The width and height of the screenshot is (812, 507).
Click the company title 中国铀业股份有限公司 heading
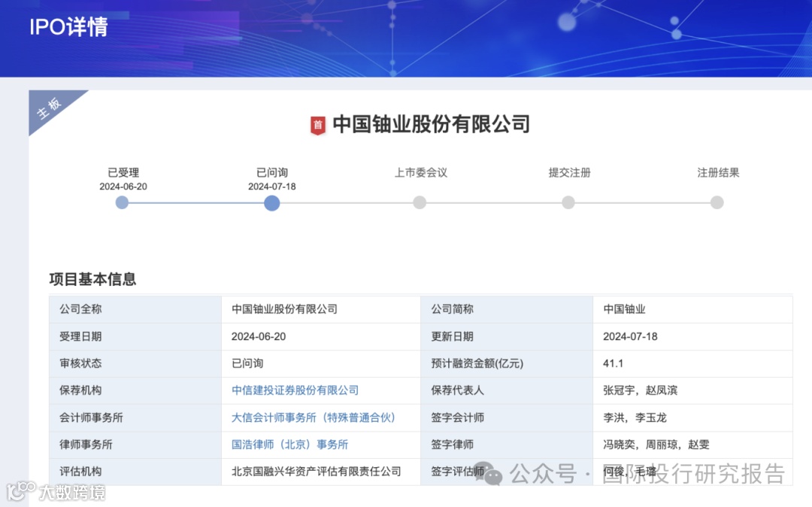(432, 124)
